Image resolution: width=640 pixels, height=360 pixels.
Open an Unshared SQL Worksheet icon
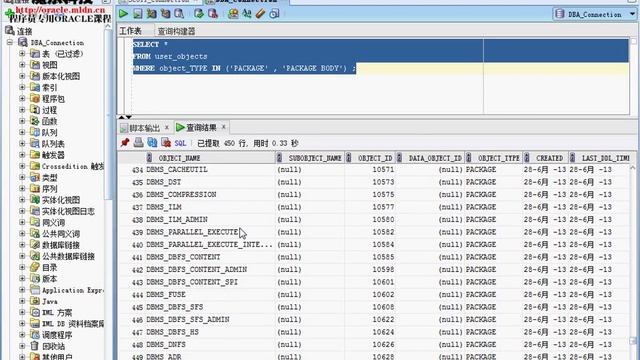[233, 14]
